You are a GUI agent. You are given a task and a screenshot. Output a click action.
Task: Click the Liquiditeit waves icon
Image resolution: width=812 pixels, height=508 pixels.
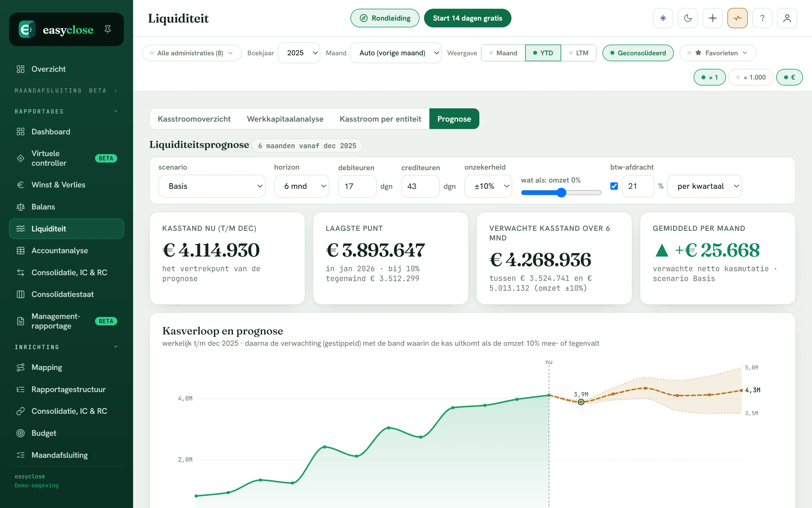21,229
